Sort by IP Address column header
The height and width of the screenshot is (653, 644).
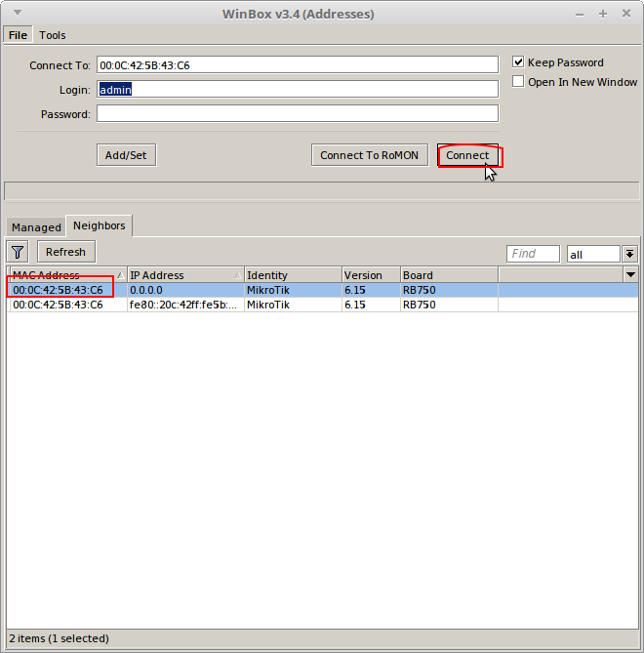185,275
